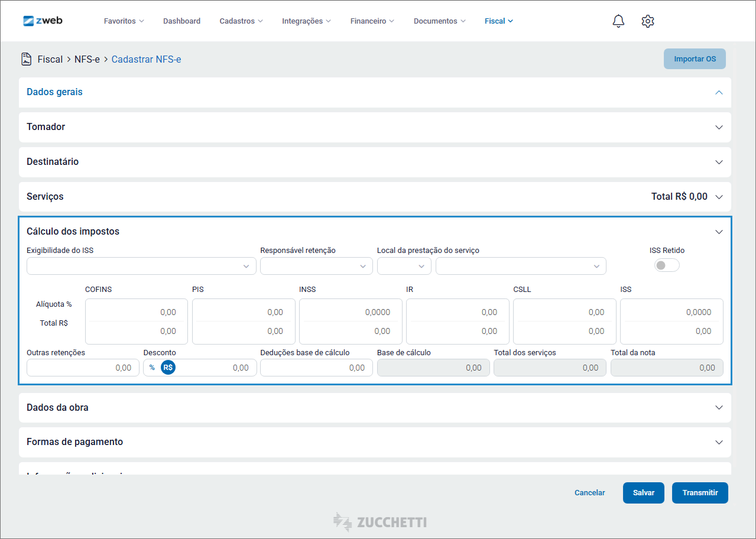Expand the Formas de pagamento section

pyautogui.click(x=719, y=442)
